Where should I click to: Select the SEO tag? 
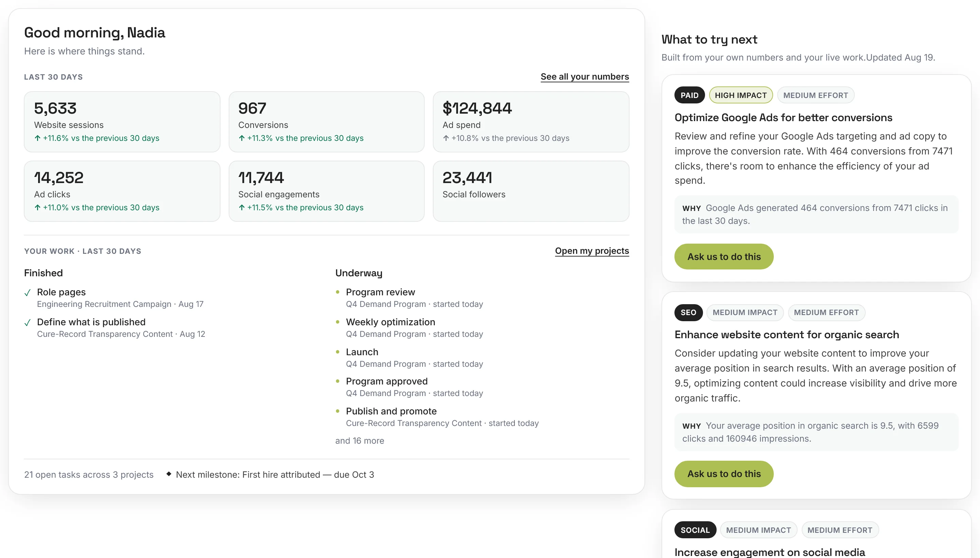pos(688,312)
